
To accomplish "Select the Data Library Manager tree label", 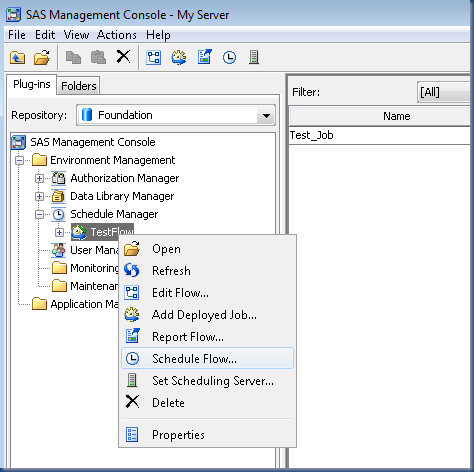I will tap(122, 196).
